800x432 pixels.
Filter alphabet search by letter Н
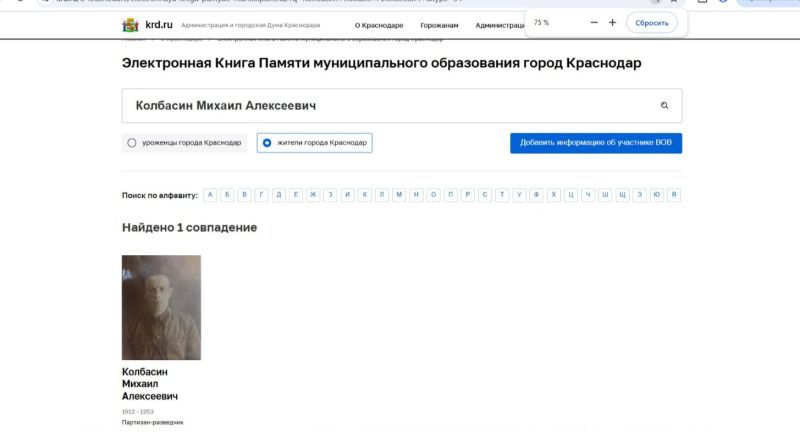[x=416, y=195]
